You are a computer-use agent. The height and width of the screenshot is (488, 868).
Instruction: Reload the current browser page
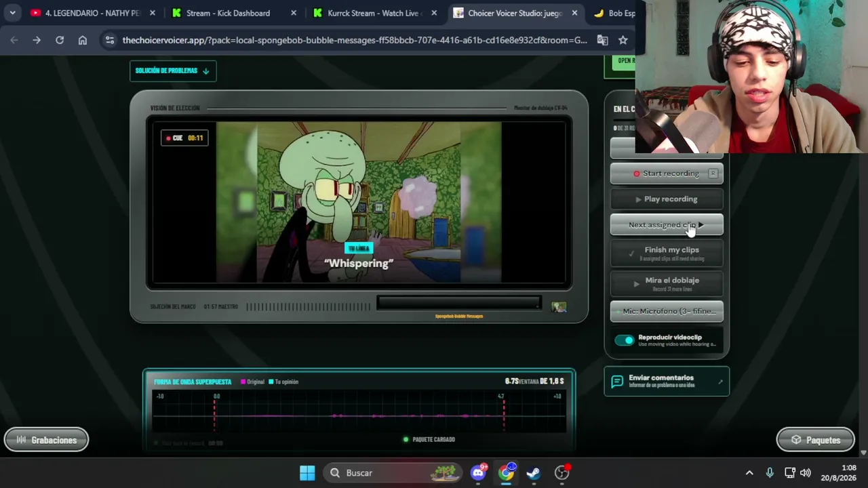(x=60, y=40)
